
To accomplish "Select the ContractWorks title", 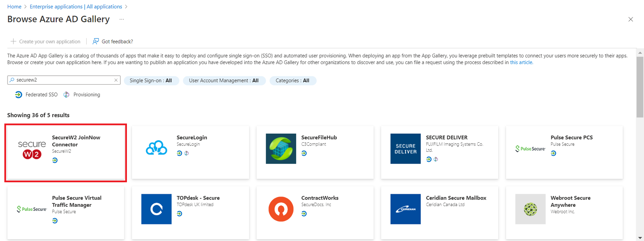I will [x=320, y=198].
